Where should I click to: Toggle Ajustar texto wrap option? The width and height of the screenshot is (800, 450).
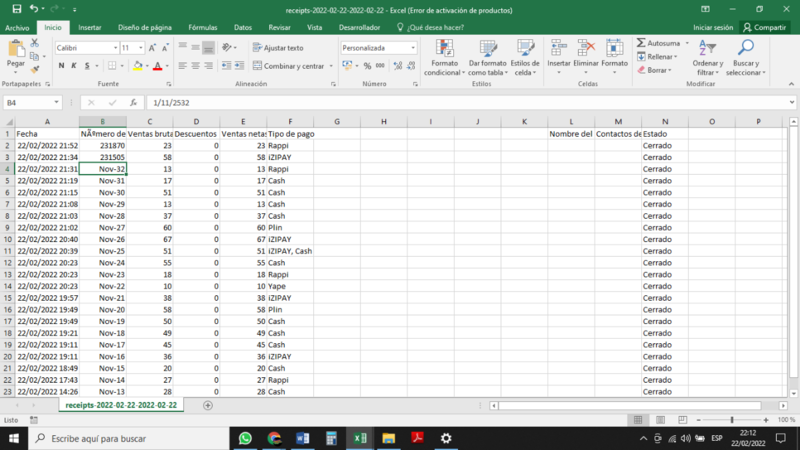click(x=278, y=48)
